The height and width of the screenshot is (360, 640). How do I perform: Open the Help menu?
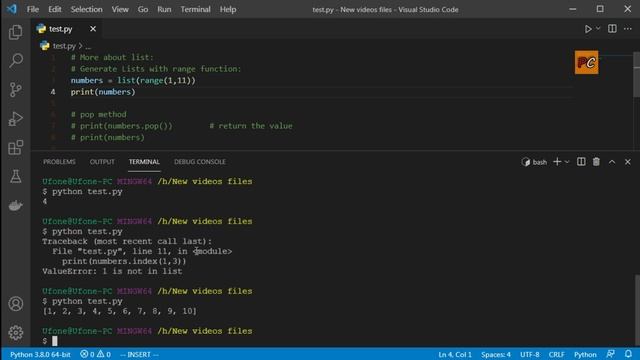(x=228, y=9)
